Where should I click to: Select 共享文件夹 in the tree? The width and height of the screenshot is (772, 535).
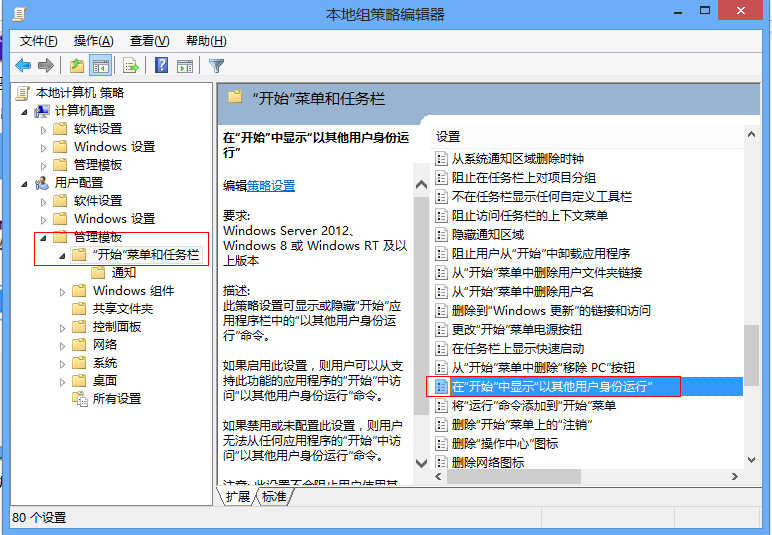click(123, 309)
